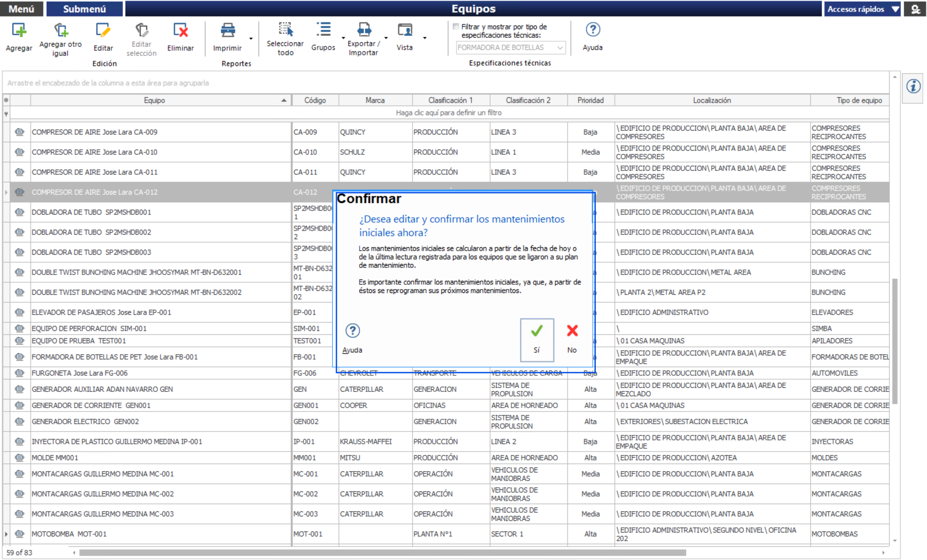Open the Menú tab

tap(22, 9)
